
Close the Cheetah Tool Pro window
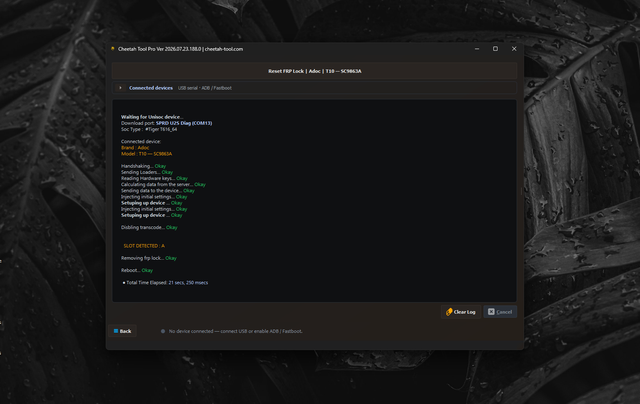click(514, 49)
